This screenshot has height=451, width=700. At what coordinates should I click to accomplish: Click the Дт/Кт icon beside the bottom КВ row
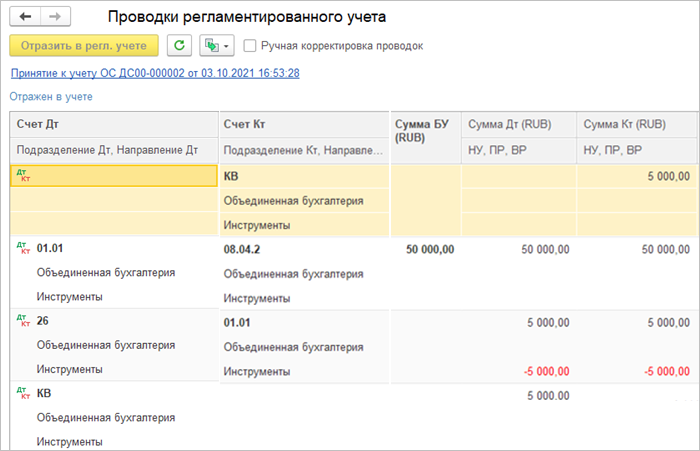pyautogui.click(x=22, y=393)
